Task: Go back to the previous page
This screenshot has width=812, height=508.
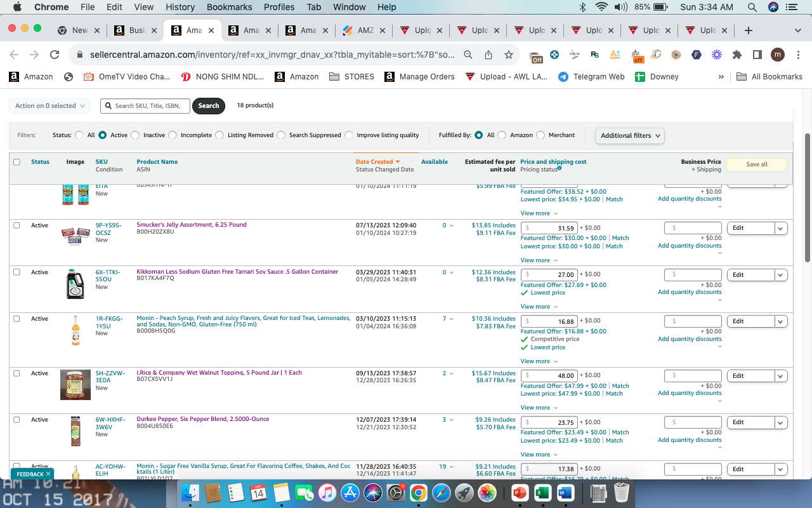Action: pyautogui.click(x=14, y=55)
